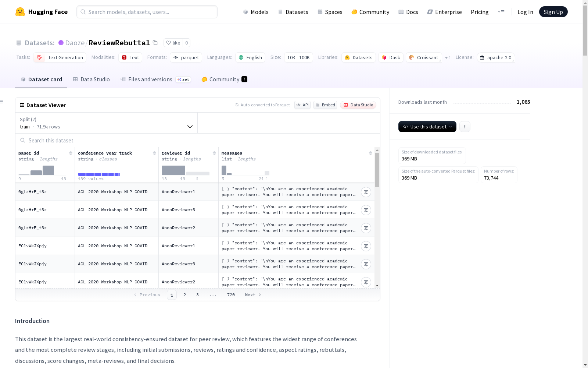
Task: Go to Models in the top navigation
Action: 256,12
